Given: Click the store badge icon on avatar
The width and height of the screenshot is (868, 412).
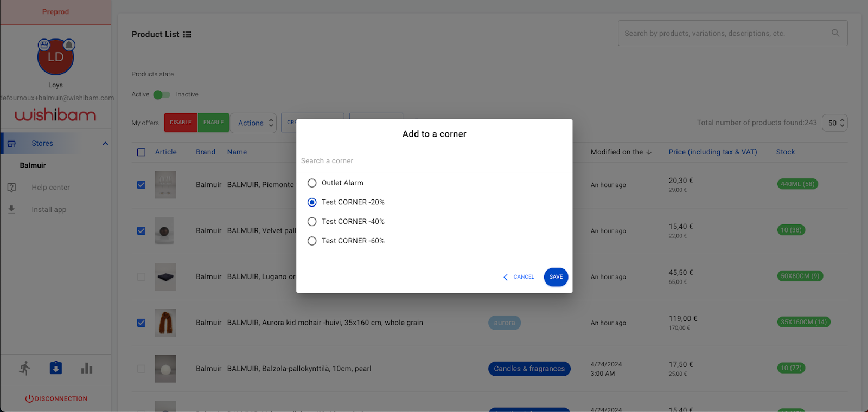Looking at the screenshot, I should [44, 45].
